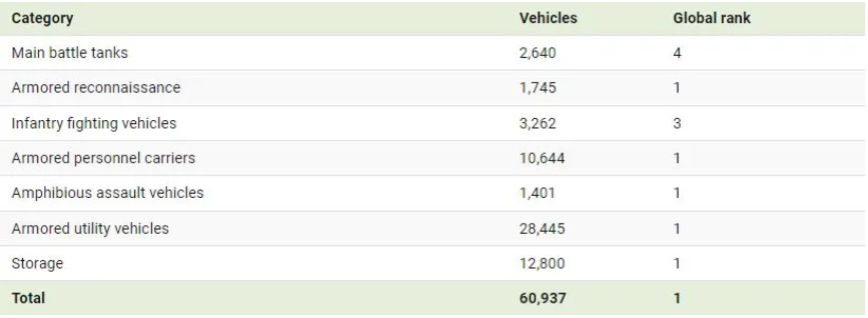Image resolution: width=868 pixels, height=318 pixels.
Task: Click the Vehicles column header
Action: click(548, 19)
